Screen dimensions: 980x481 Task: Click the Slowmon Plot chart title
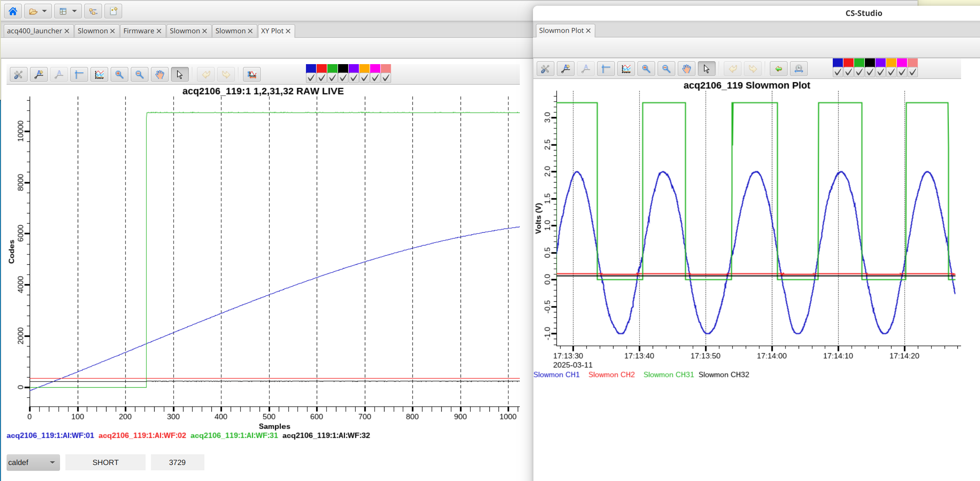click(x=747, y=86)
